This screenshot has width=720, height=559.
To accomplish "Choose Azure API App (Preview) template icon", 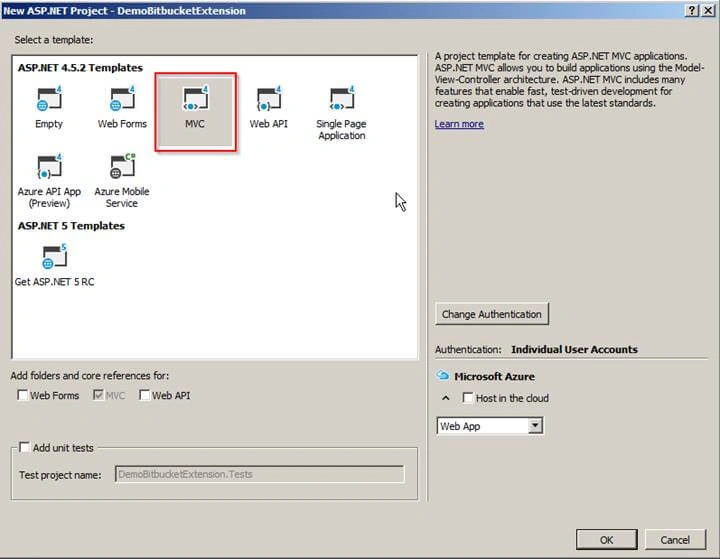I will click(x=49, y=166).
